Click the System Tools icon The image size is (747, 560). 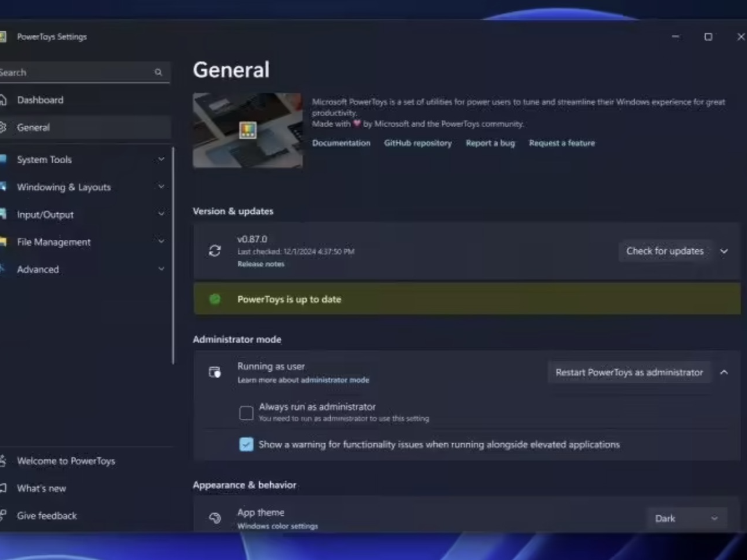pos(3,159)
